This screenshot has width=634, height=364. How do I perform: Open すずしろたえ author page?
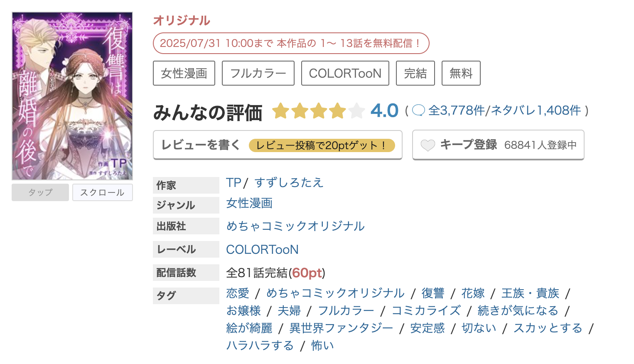(289, 182)
